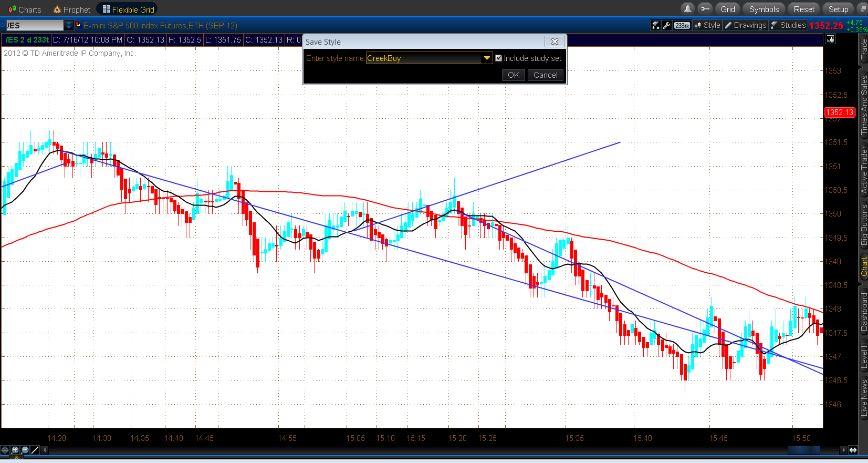The image size is (868, 463).
Task: Switch to the Charts tab
Action: coord(25,9)
